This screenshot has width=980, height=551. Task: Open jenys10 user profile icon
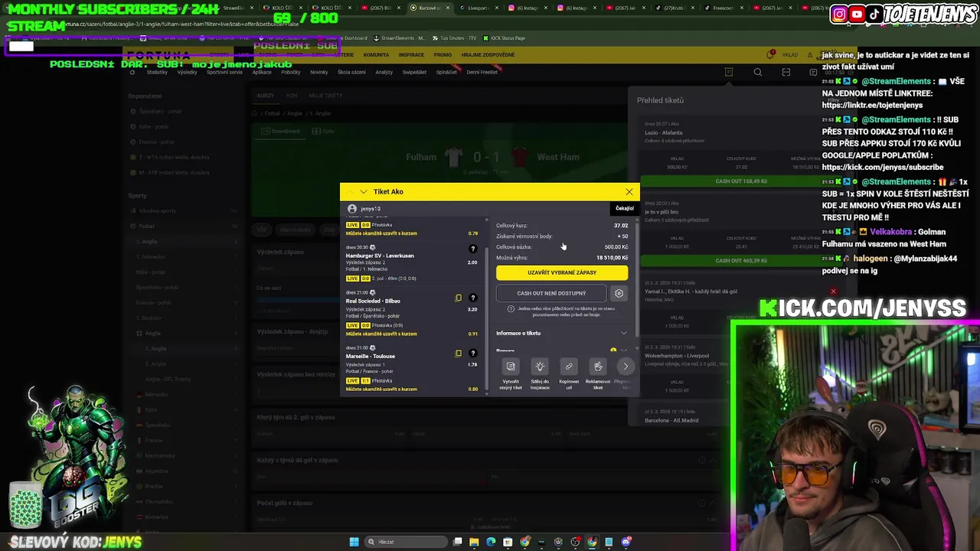point(352,208)
